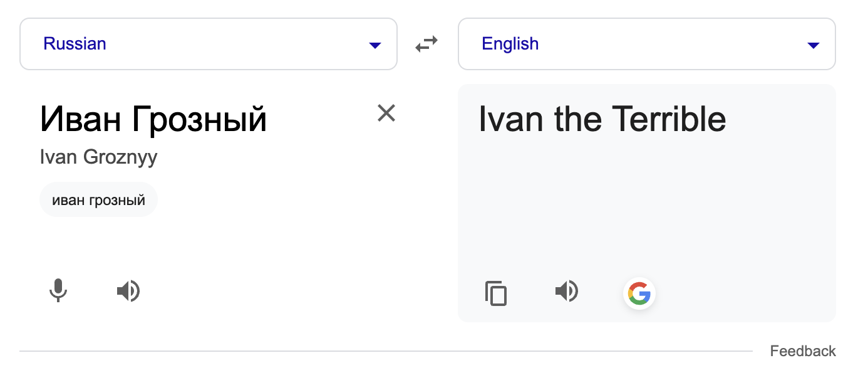
Task: Click the word 'Грозный' in source text
Action: point(200,119)
